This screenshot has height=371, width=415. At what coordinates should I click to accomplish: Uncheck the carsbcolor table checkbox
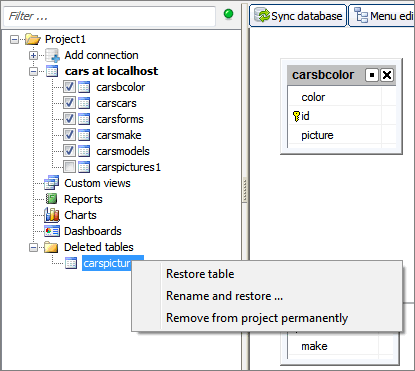tap(69, 87)
